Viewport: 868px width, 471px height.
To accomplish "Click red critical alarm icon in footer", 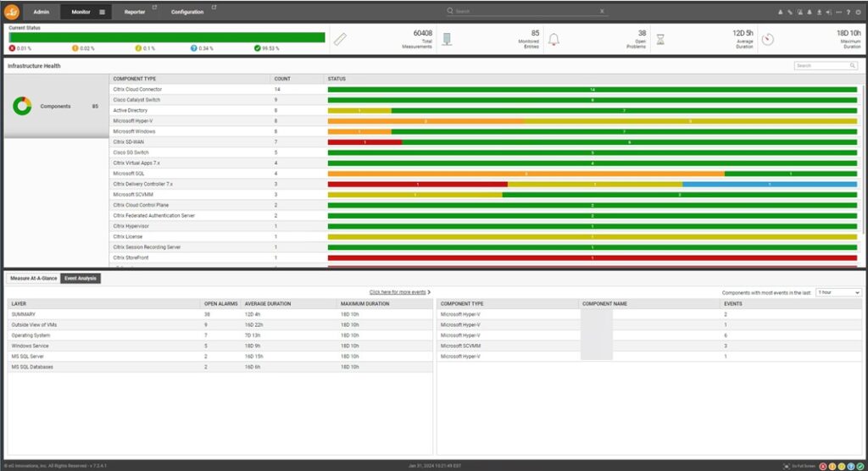I will [823, 467].
